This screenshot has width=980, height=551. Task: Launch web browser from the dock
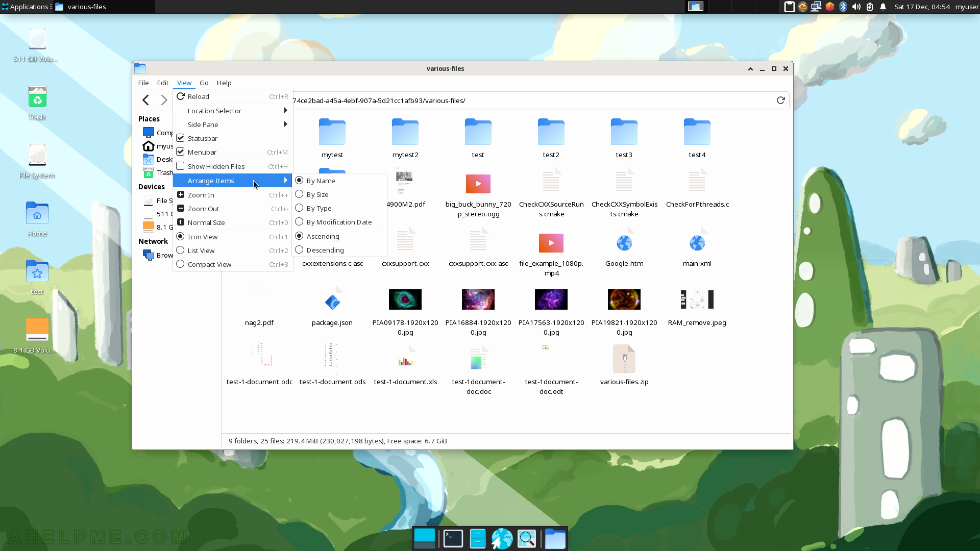click(x=502, y=539)
